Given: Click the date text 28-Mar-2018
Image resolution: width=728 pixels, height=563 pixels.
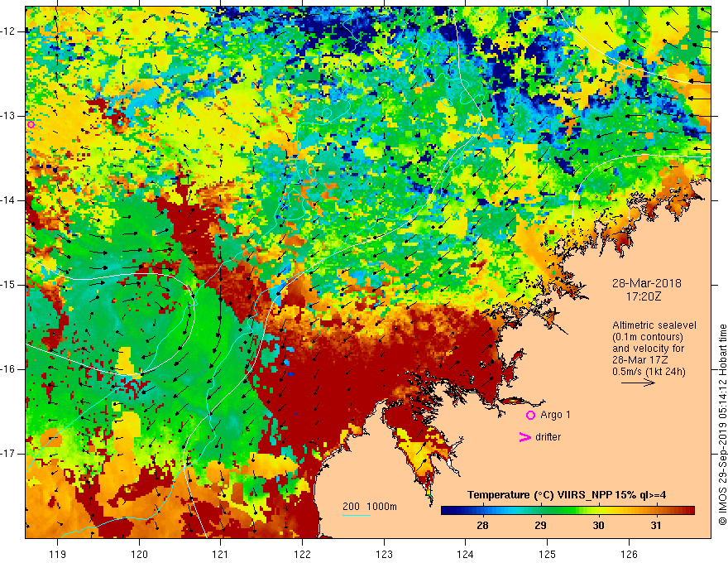Looking at the screenshot, I should pyautogui.click(x=646, y=283).
